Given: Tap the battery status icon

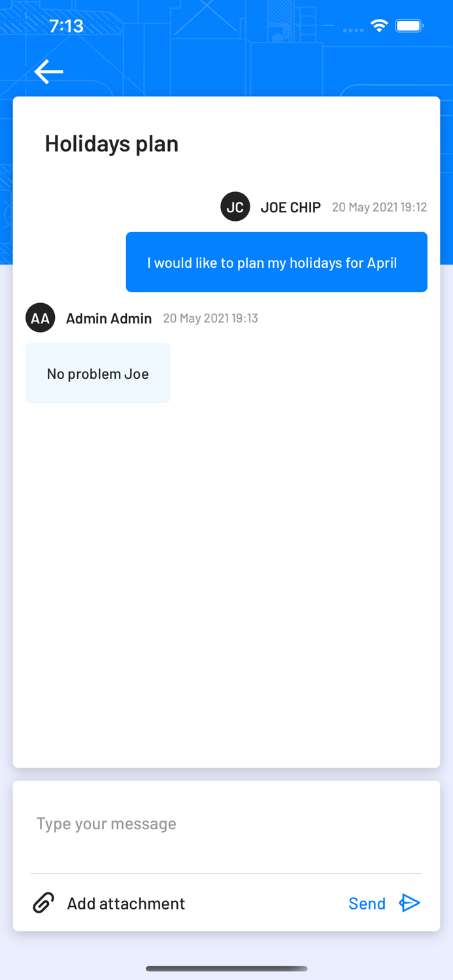Looking at the screenshot, I should tap(410, 26).
